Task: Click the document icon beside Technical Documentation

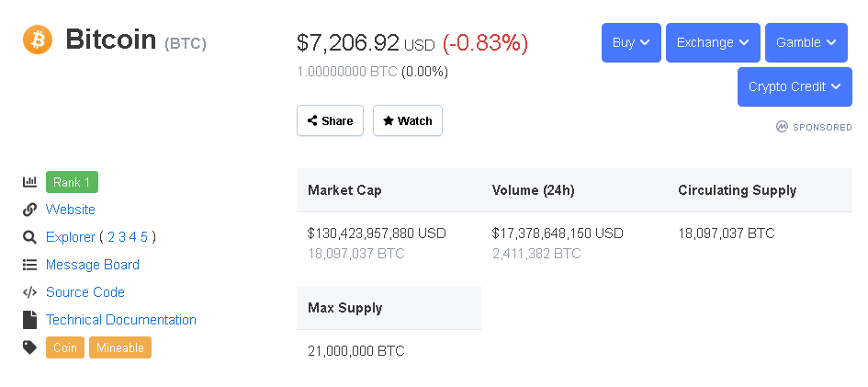Action: pyautogui.click(x=30, y=320)
